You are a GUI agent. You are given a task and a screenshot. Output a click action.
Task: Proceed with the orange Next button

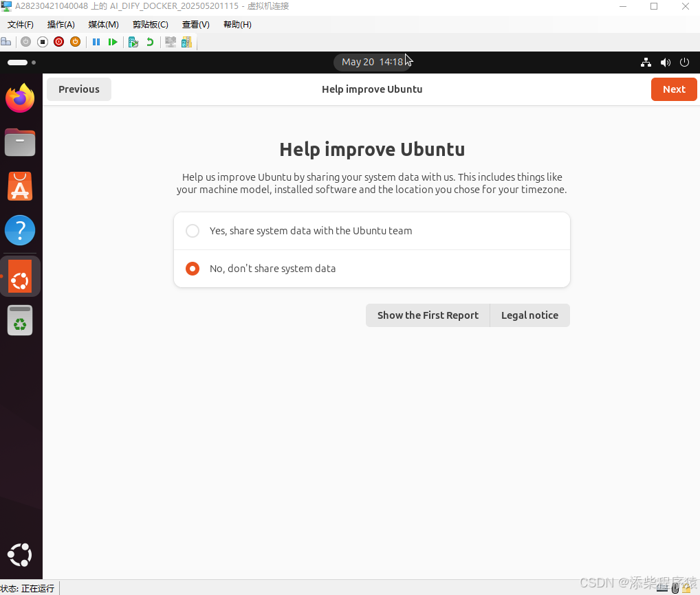pos(674,89)
